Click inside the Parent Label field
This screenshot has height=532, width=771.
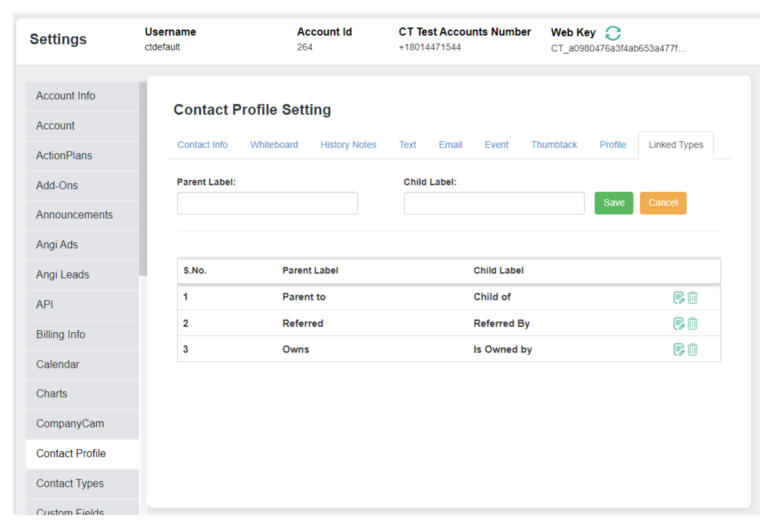[267, 203]
